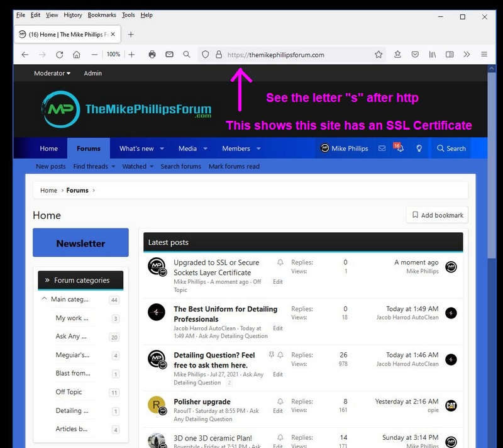Expand the What's new dropdown arrow
Screen dimensions: 503x448
(x=162, y=148)
